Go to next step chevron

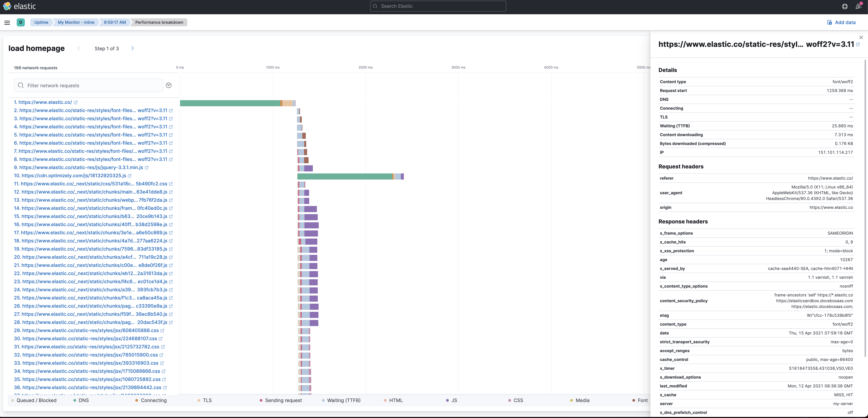132,48
